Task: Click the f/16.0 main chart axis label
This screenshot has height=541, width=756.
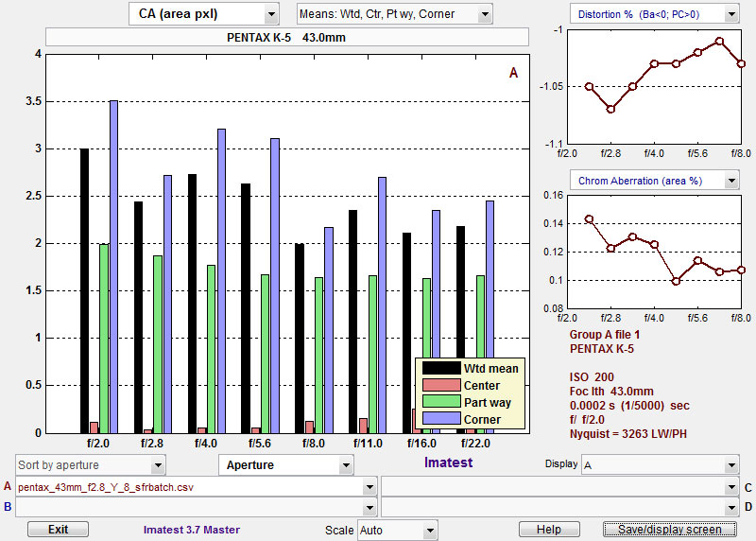Action: click(x=421, y=443)
